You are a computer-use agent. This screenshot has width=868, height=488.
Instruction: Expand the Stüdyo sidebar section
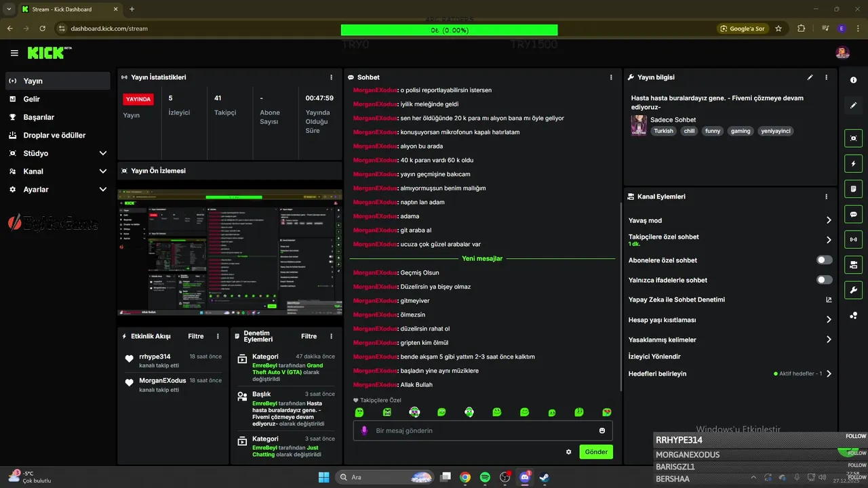click(58, 153)
